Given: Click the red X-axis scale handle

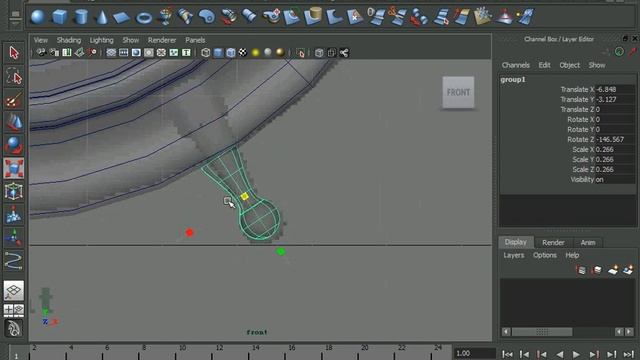Looking at the screenshot, I should (x=189, y=233).
